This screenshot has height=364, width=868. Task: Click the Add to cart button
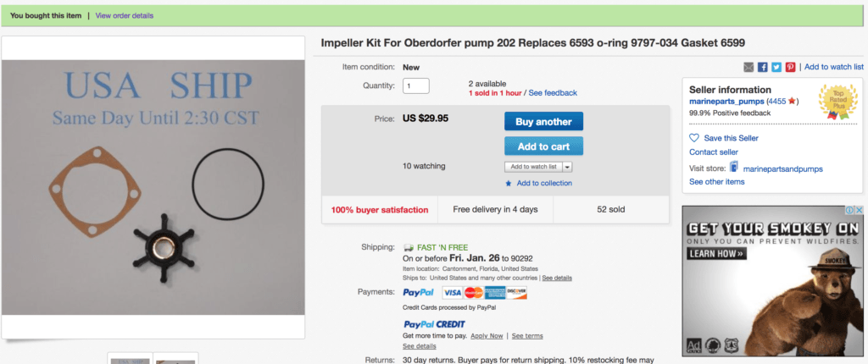point(543,146)
